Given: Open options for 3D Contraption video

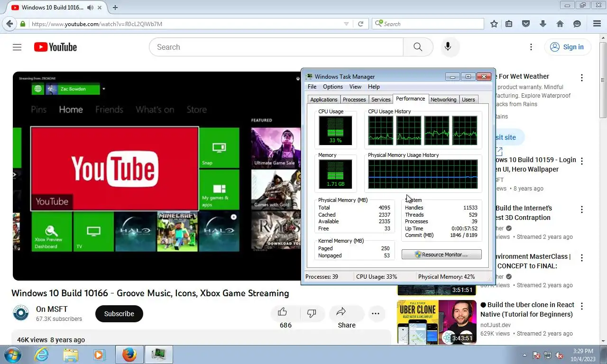Looking at the screenshot, I should pyautogui.click(x=582, y=209).
